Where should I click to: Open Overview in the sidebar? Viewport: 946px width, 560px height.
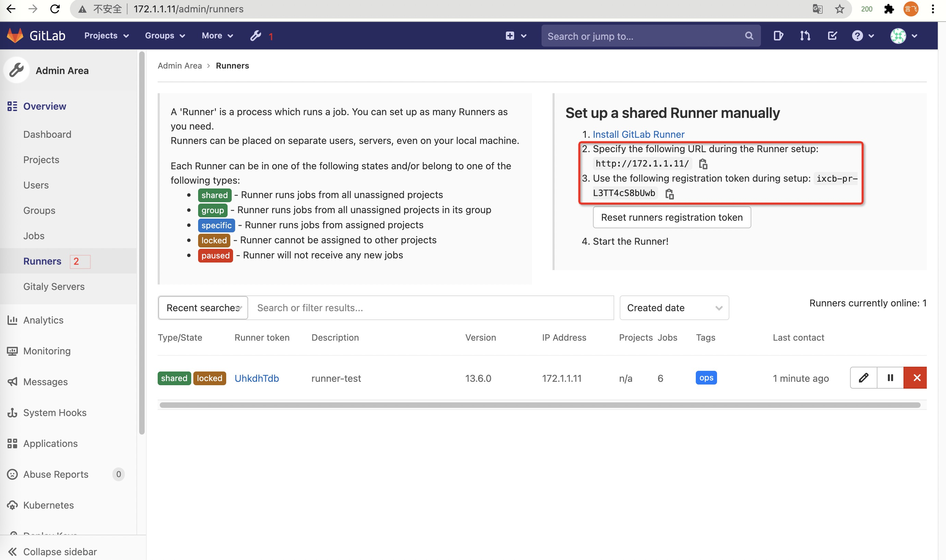[45, 107]
